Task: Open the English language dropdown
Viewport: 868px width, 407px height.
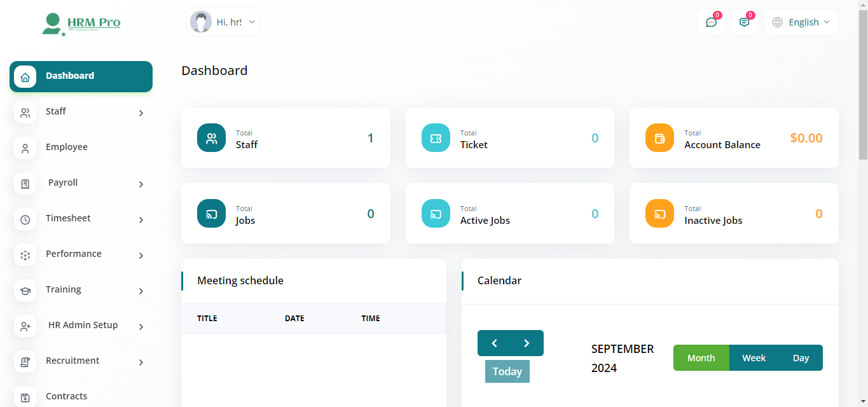Action: coord(801,22)
